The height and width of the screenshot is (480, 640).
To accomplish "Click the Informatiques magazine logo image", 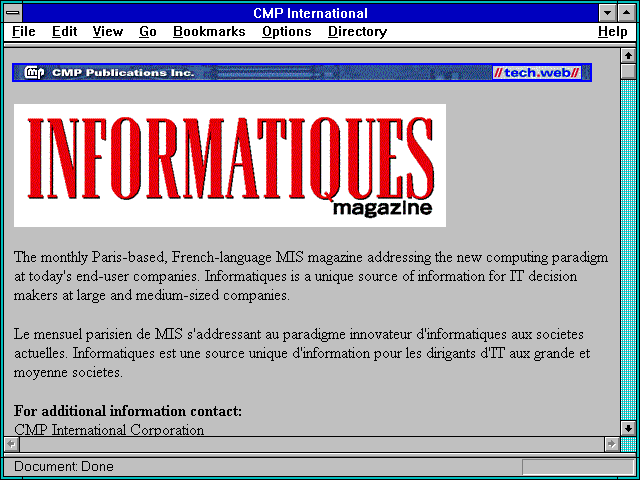I will [230, 165].
